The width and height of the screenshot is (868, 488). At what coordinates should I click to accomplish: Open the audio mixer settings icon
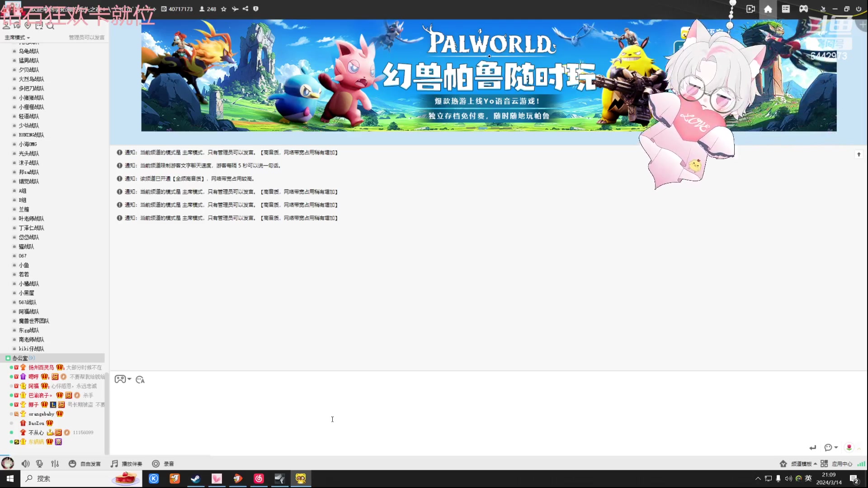tap(55, 464)
